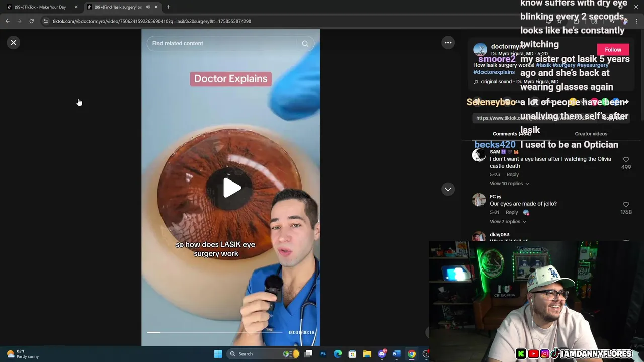644x362 pixels.
Task: Like FC's comment with 1768 likes
Action: (x=626, y=205)
